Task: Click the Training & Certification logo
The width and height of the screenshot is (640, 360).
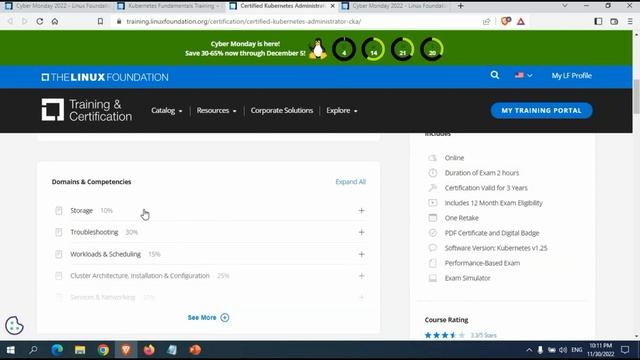Action: click(87, 110)
